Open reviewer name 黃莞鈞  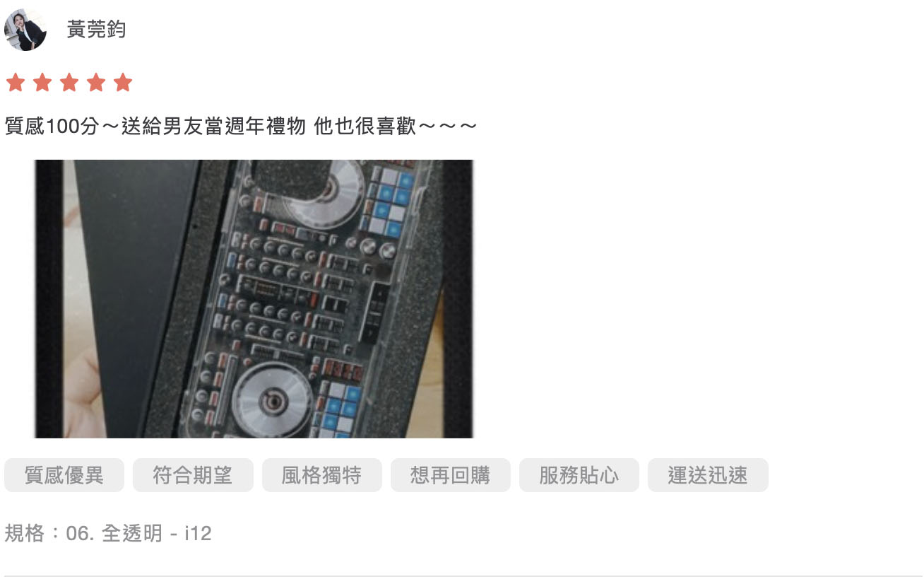pos(96,30)
